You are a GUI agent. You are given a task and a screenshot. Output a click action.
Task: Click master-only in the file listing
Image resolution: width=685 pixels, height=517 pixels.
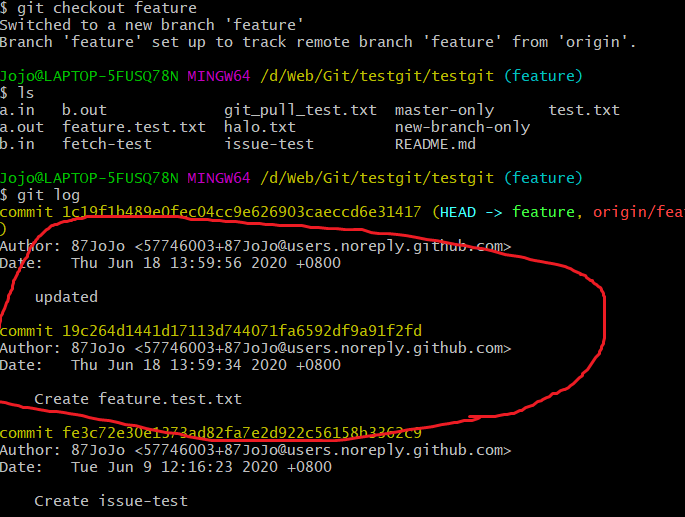point(444,110)
